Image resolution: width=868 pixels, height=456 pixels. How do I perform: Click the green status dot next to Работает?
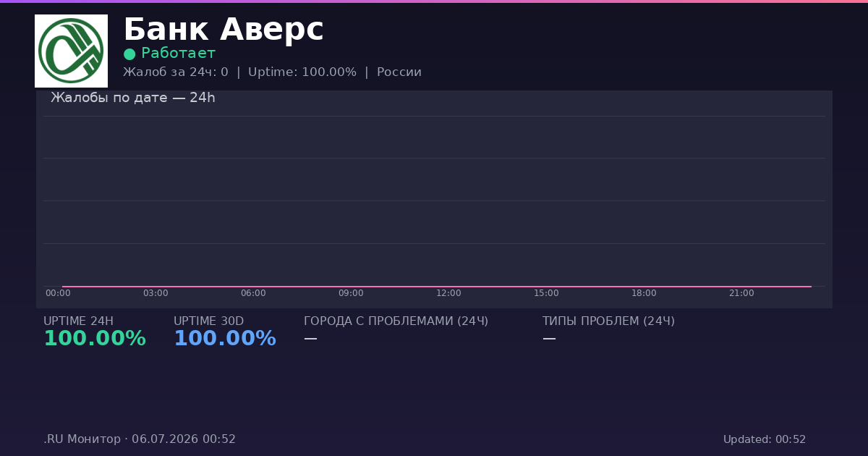tap(129, 54)
